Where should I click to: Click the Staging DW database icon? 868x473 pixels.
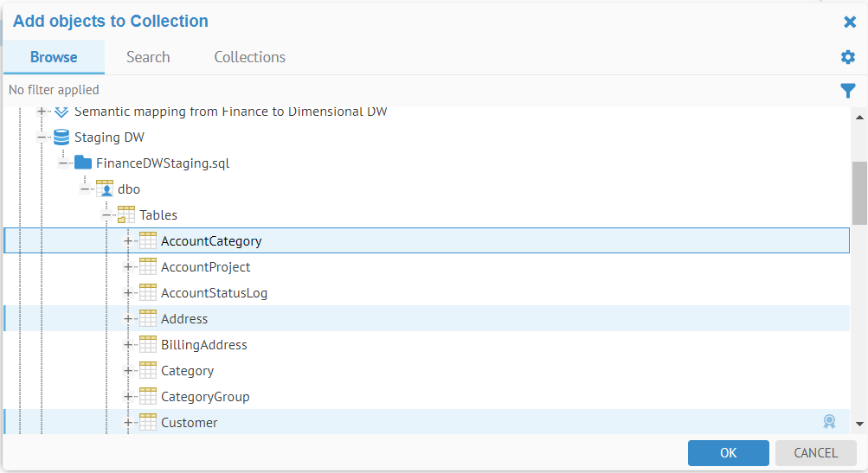(x=61, y=137)
